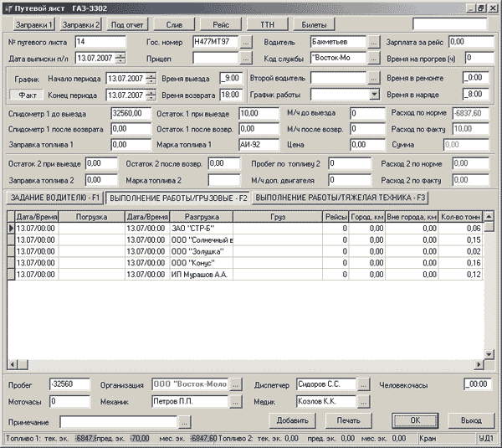Click the Заправки 1 button
The height and width of the screenshot is (448, 502).
click(x=34, y=24)
